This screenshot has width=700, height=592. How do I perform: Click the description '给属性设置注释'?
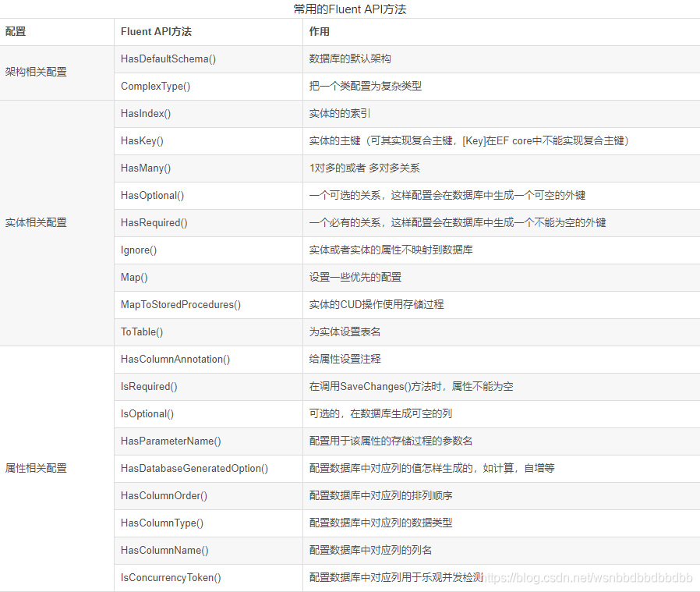pos(345,359)
